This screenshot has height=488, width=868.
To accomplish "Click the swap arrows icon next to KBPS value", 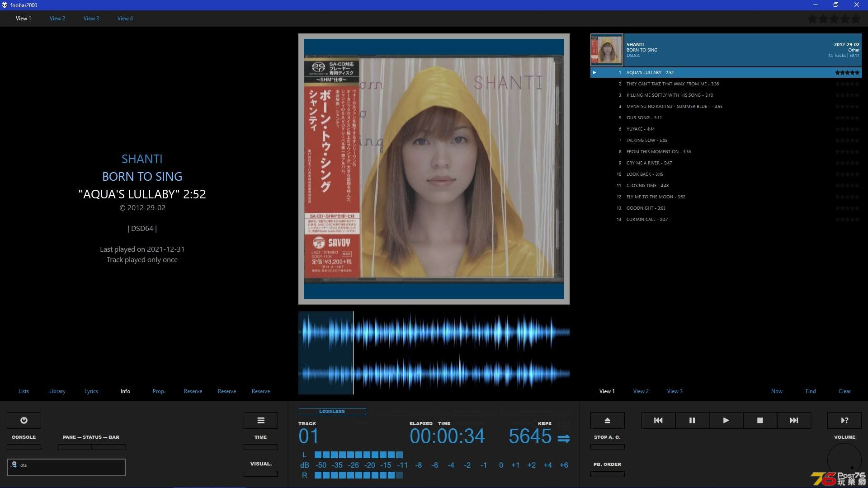I will click(x=563, y=438).
